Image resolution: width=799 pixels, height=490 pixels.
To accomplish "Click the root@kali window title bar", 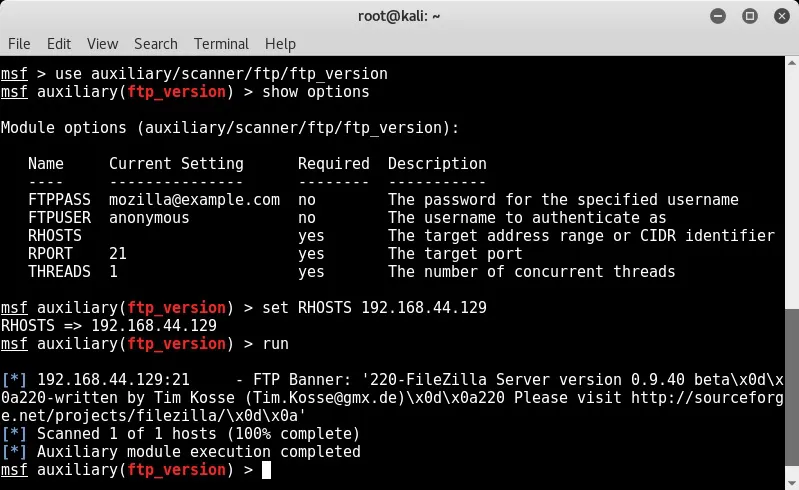I will (x=398, y=16).
